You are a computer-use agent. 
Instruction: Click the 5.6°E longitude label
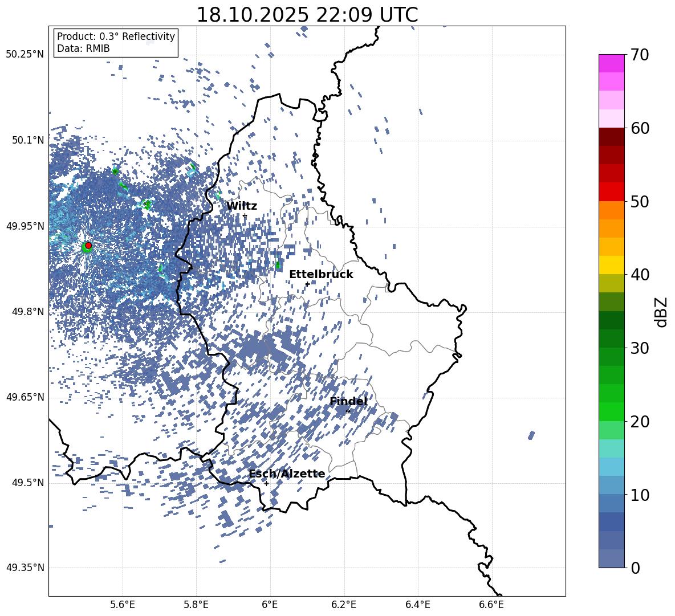coord(123,605)
